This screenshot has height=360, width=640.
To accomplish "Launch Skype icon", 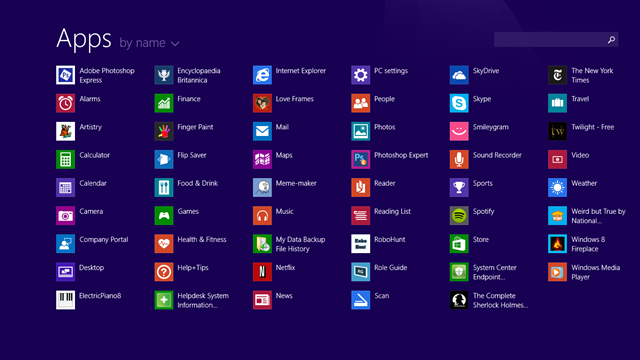I will click(459, 103).
